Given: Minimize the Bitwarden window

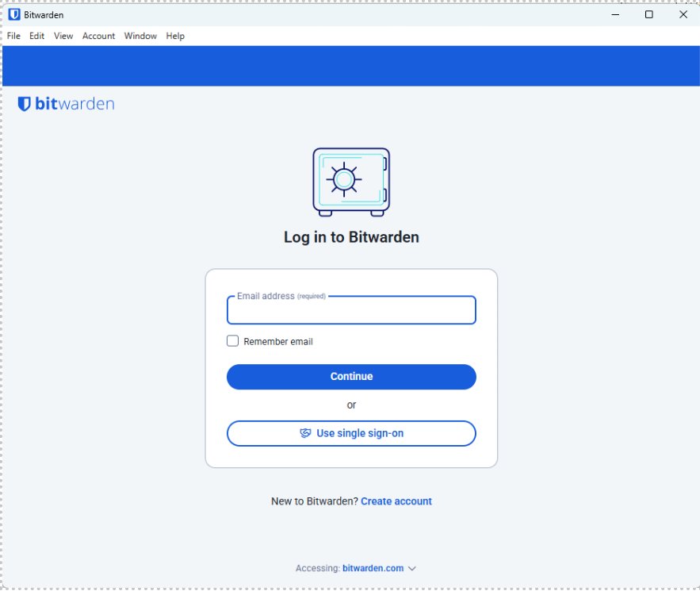Looking at the screenshot, I should pos(615,14).
